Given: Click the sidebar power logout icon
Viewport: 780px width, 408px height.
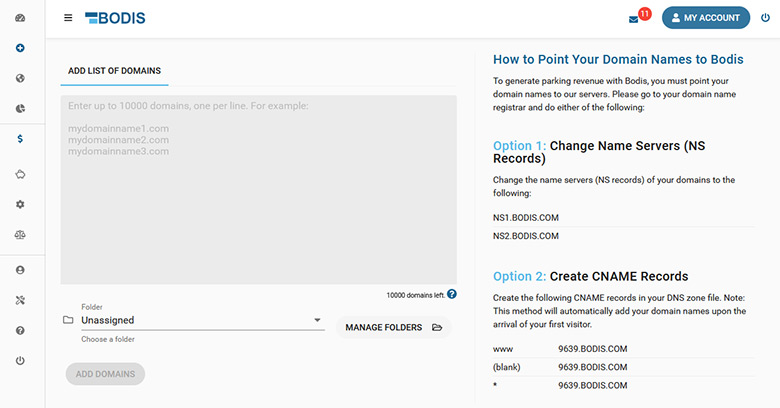Looking at the screenshot, I should tap(20, 361).
